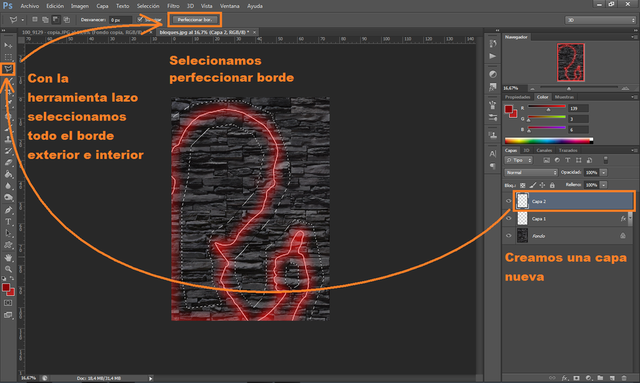Click the layer effects fx icon at panel bottom

pos(565,378)
